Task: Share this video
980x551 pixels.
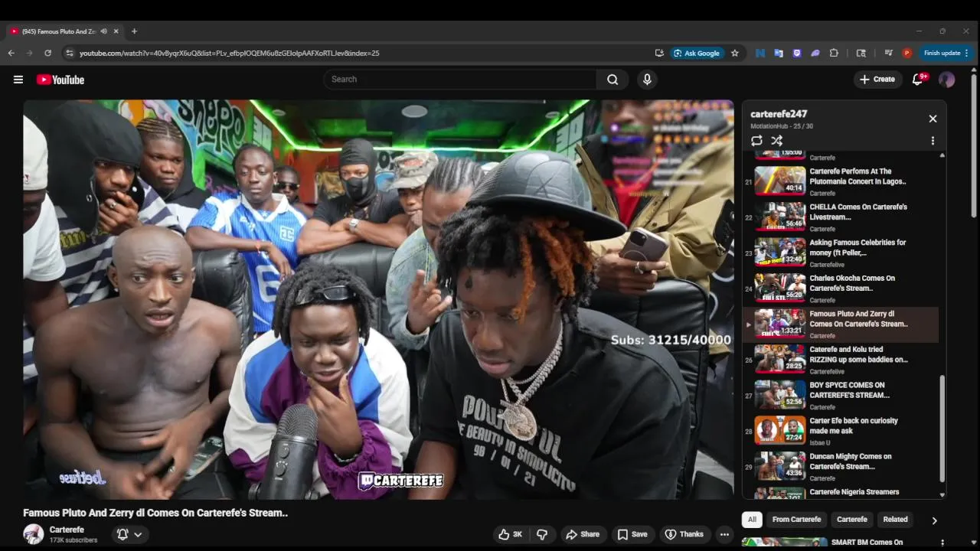Action: pyautogui.click(x=583, y=534)
